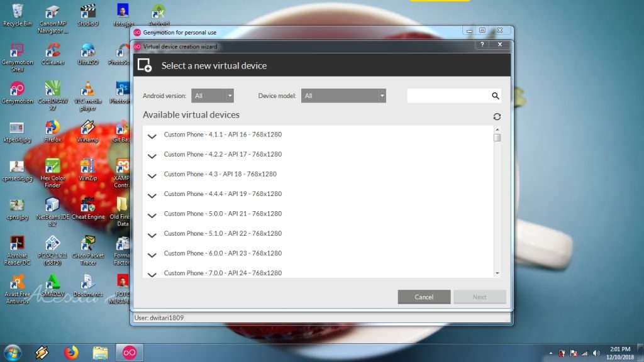Click the device list scroll up arrow
This screenshot has width=644, height=362.
point(497,129)
